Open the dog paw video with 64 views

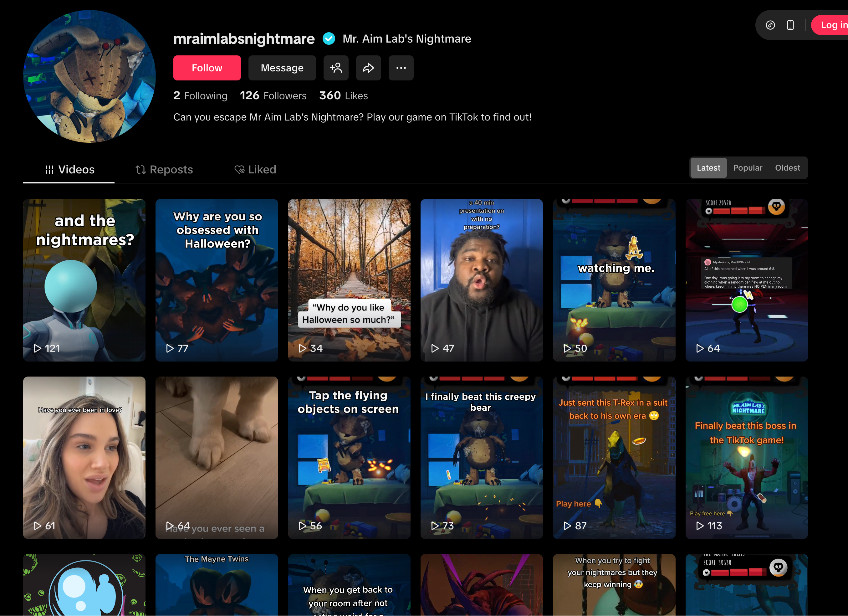click(217, 457)
